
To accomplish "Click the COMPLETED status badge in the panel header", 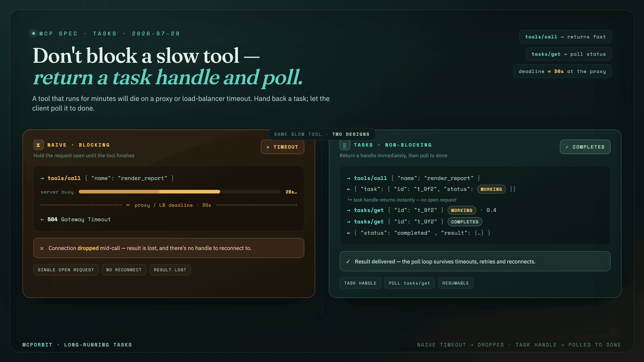I will pos(585,147).
